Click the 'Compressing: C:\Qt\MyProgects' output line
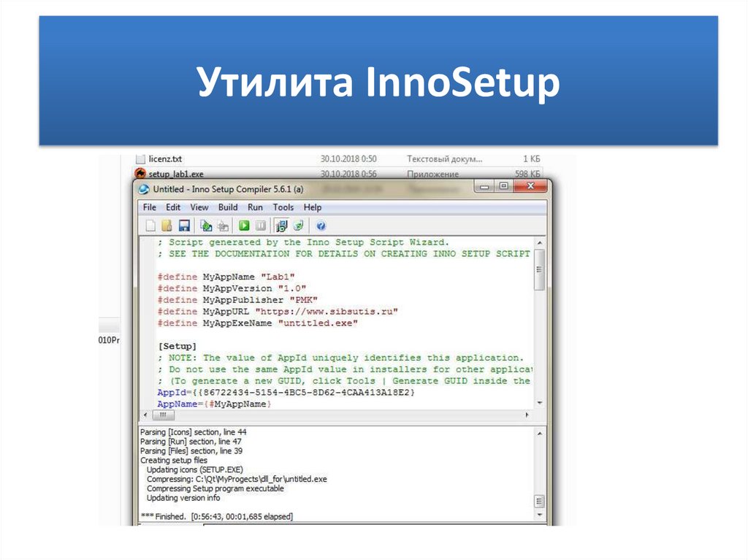This screenshot has height=560, width=748. [237, 479]
